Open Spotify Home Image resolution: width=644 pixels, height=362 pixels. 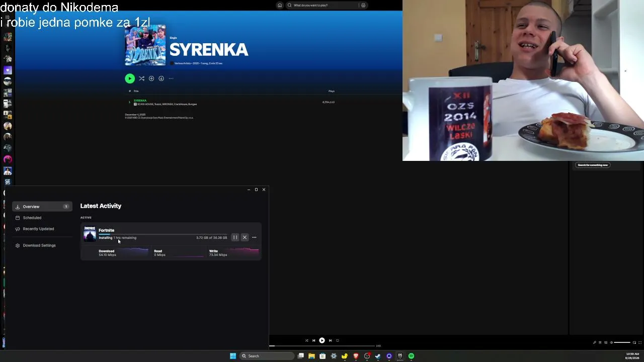coord(280,5)
